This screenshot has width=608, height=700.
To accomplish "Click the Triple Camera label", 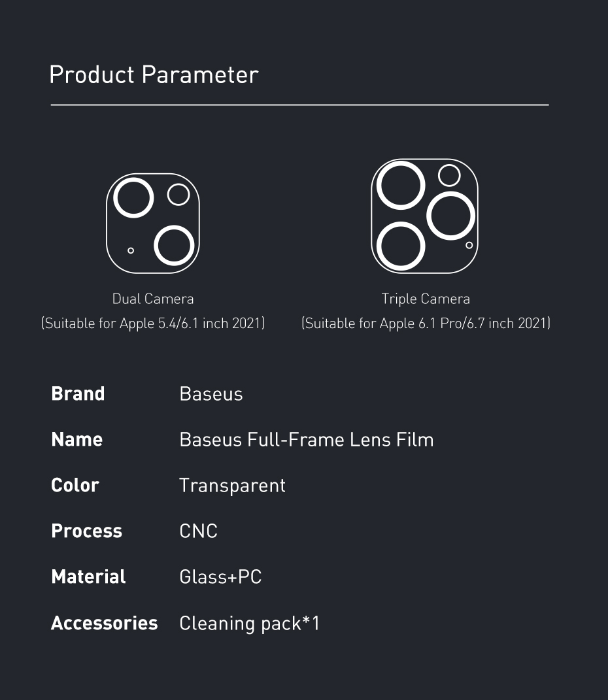I will [x=426, y=299].
